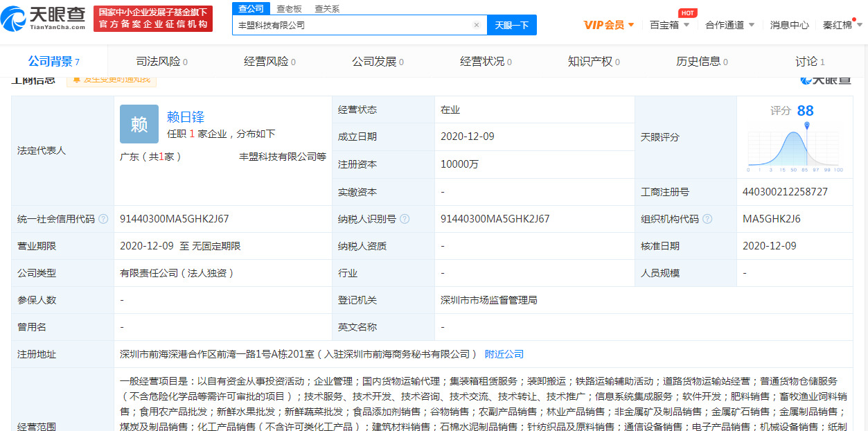Select the 查公司 search tab

pyautogui.click(x=251, y=8)
